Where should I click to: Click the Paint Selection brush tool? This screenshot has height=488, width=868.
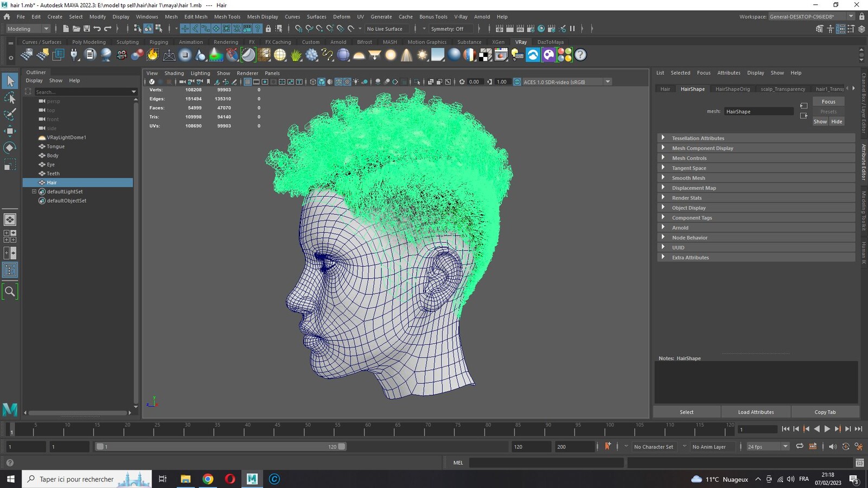click(x=10, y=114)
